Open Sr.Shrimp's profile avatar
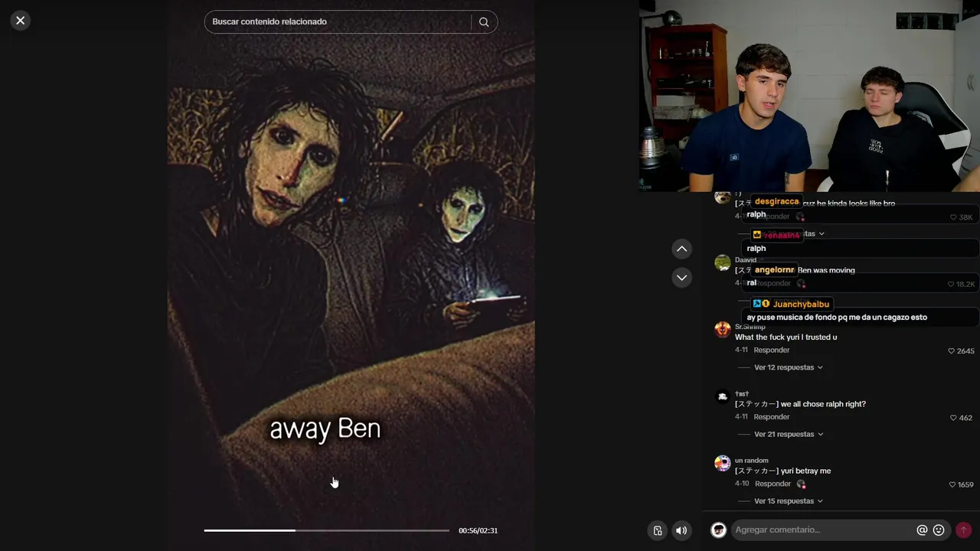The height and width of the screenshot is (551, 980). [723, 330]
